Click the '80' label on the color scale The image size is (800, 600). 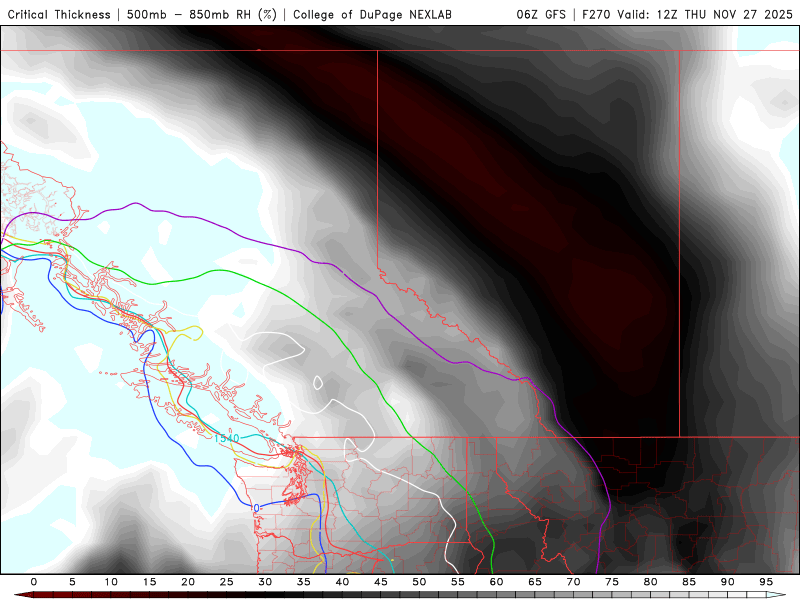pos(650,582)
